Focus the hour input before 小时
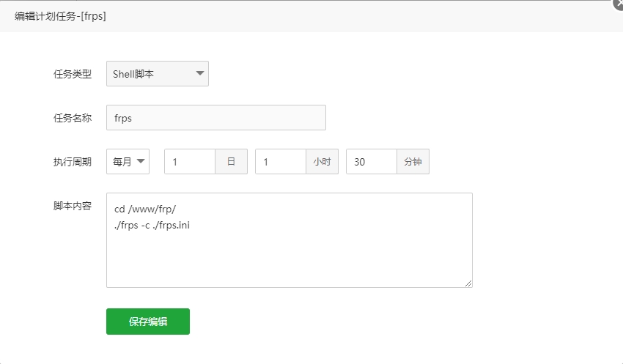 tap(280, 162)
